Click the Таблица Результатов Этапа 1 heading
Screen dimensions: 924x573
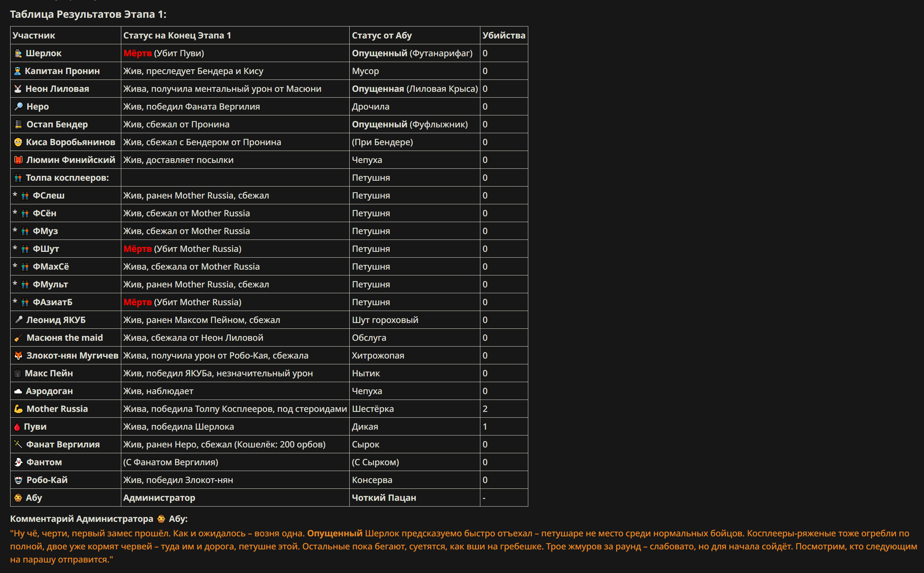[88, 15]
